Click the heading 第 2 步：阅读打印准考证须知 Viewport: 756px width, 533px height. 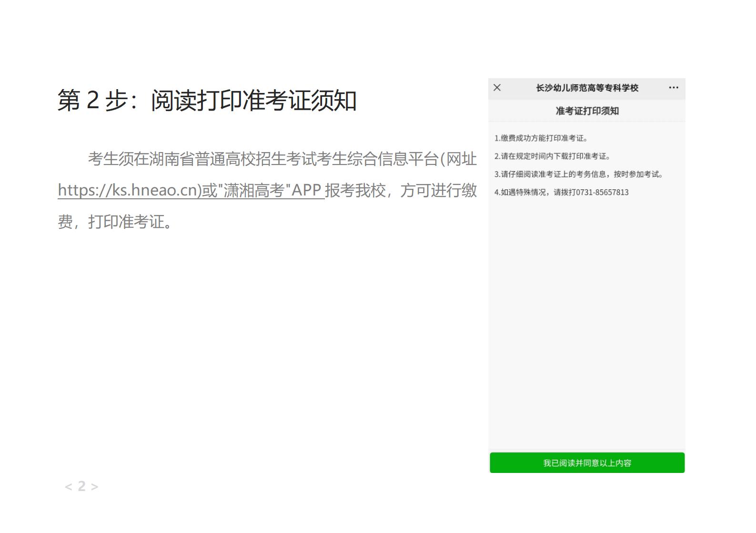click(207, 101)
